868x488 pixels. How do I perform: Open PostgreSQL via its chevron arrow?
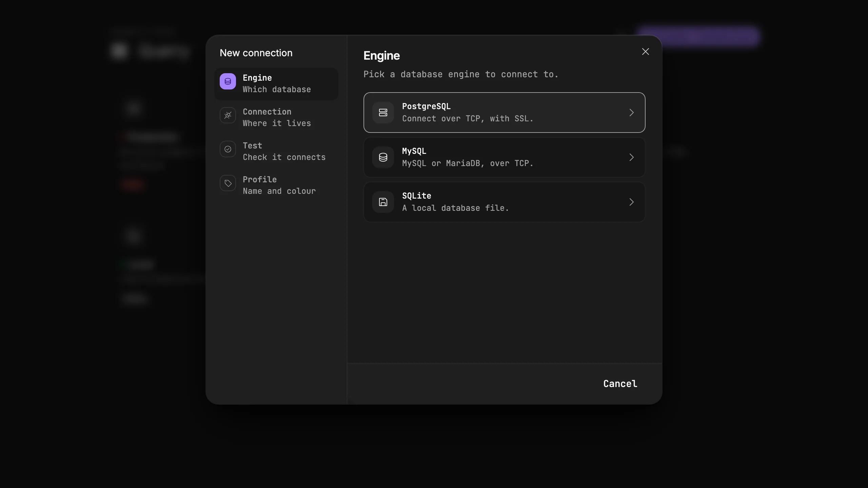click(631, 113)
